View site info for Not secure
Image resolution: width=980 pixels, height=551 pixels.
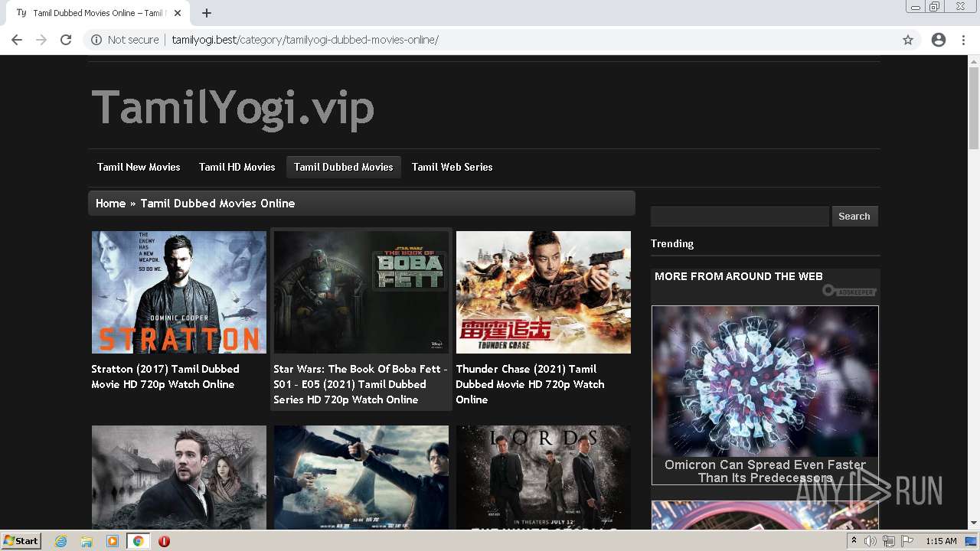(x=125, y=40)
